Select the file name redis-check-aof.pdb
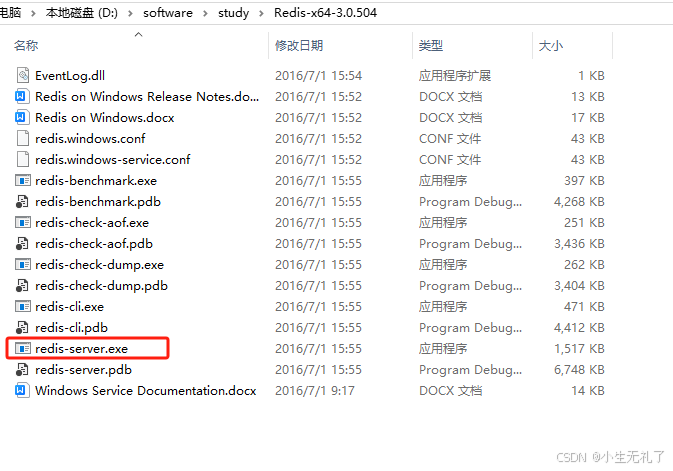 (x=94, y=244)
